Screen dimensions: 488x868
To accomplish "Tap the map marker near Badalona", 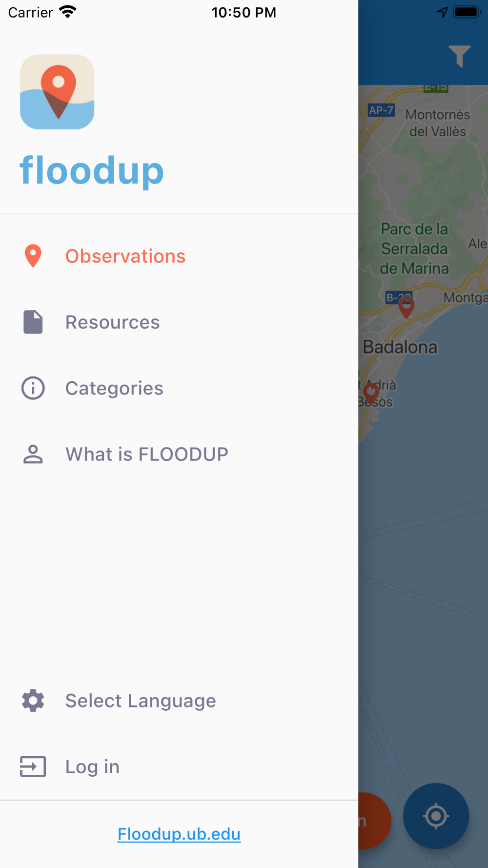I will pos(406,307).
